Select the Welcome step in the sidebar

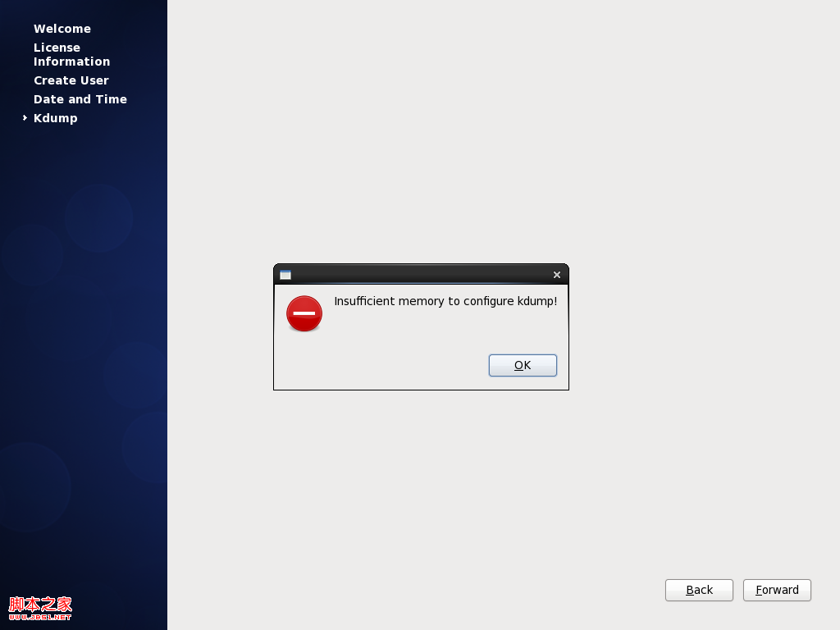pyautogui.click(x=62, y=29)
